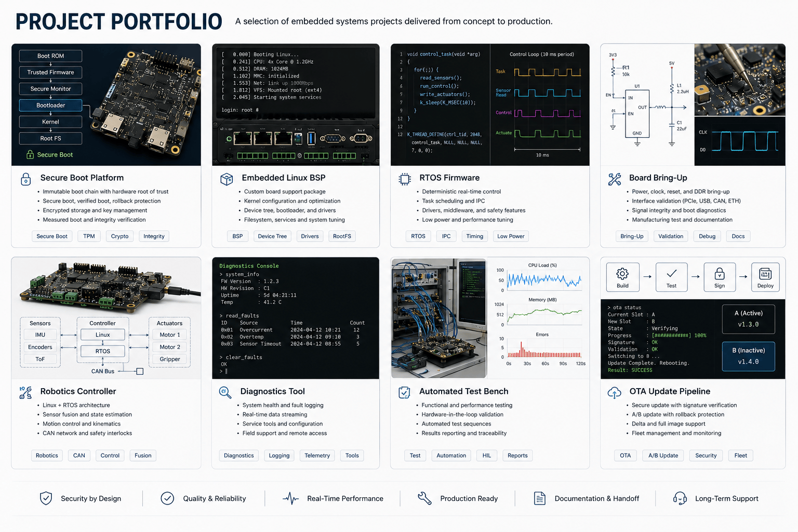Select the RTOS tag under RTOS Firmware
Viewport: 798px width, 532px height.
418,236
